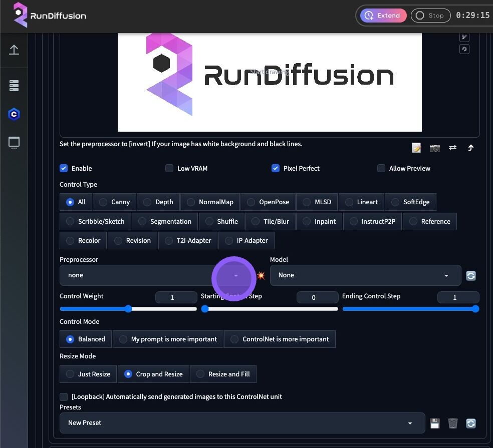Click the Extend session button
493x448 pixels.
[383, 16]
